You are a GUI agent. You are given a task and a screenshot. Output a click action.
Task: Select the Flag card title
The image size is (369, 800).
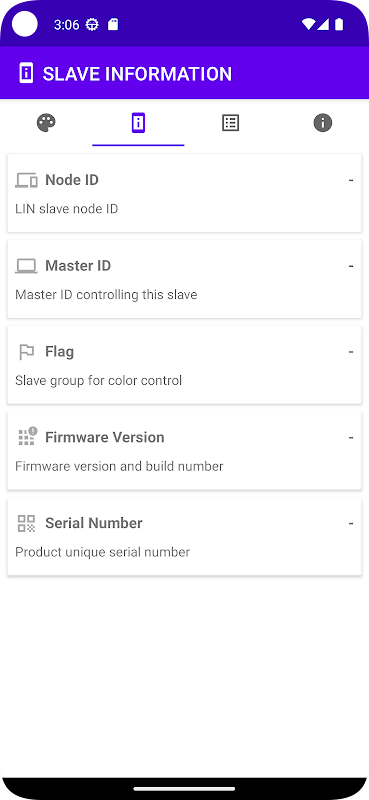(59, 352)
